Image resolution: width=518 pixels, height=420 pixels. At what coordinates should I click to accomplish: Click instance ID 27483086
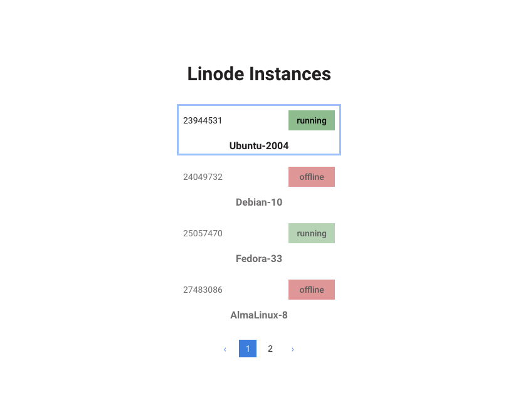coord(203,290)
